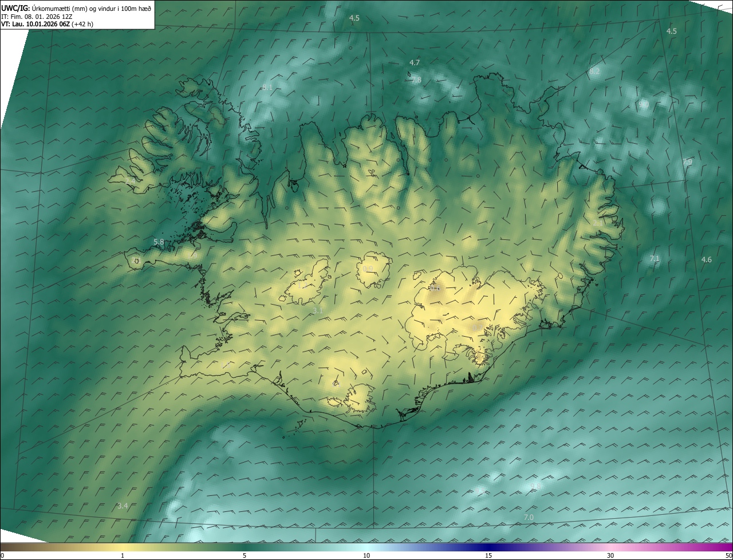Click the 4.7 value label
This screenshot has height=560, width=733.
click(415, 62)
